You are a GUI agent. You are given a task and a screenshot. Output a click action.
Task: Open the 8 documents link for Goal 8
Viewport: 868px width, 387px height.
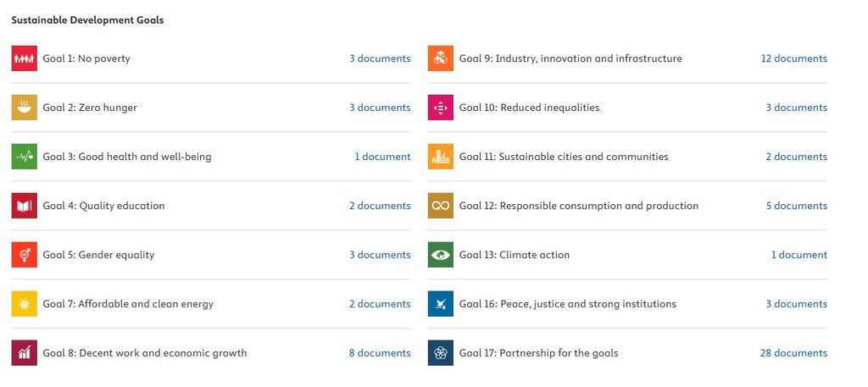tap(380, 353)
